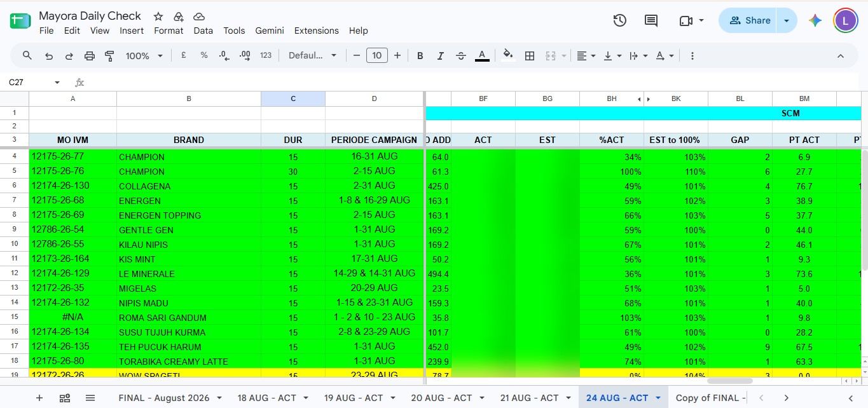Image resolution: width=868 pixels, height=408 pixels.
Task: Activate the paint format tool
Action: (x=109, y=56)
